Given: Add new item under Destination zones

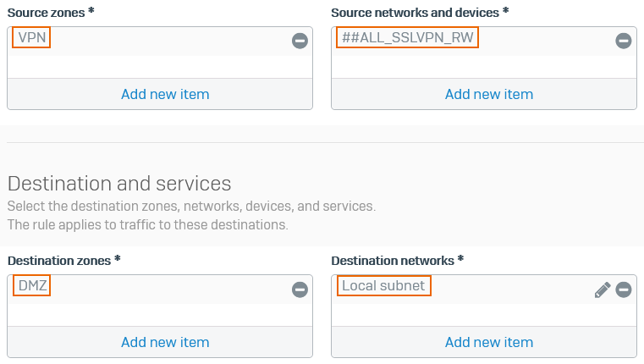Looking at the screenshot, I should [x=165, y=342].
